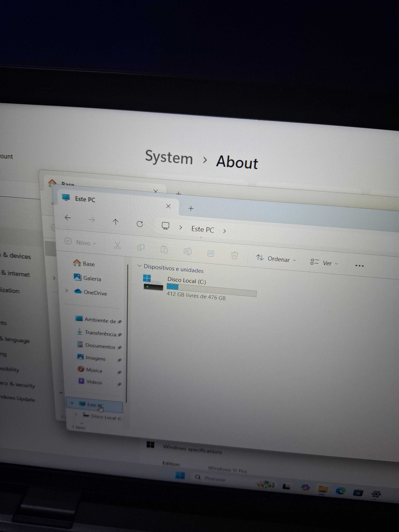
Task: Open Microsoft Store from the taskbar
Action: (x=358, y=493)
